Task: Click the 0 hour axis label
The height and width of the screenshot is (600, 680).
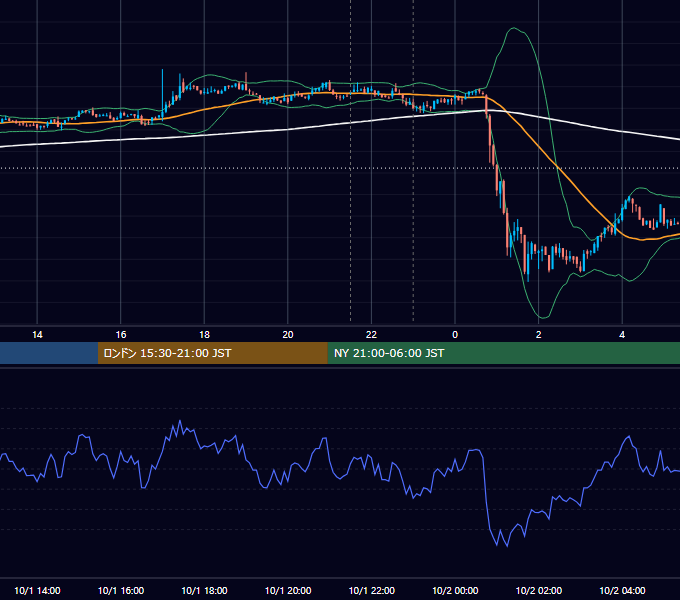Action: pos(455,335)
